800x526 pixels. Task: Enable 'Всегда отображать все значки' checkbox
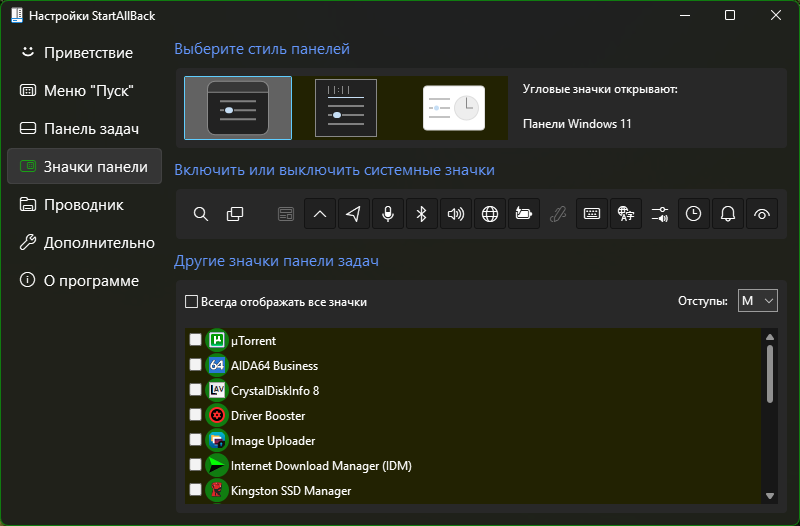pyautogui.click(x=191, y=302)
